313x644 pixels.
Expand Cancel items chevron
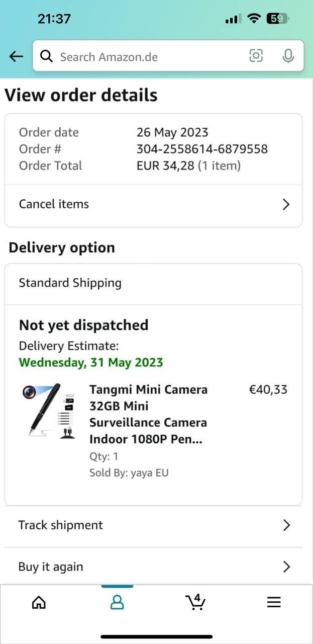[286, 204]
